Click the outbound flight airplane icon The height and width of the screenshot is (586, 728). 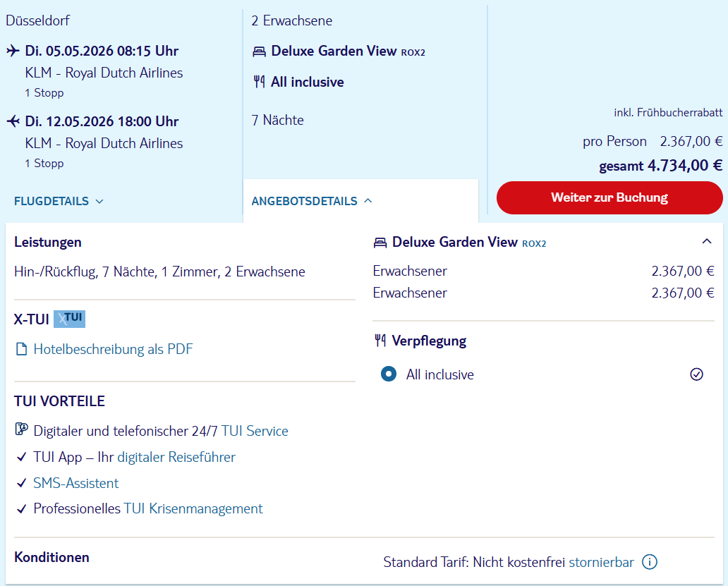point(13,51)
